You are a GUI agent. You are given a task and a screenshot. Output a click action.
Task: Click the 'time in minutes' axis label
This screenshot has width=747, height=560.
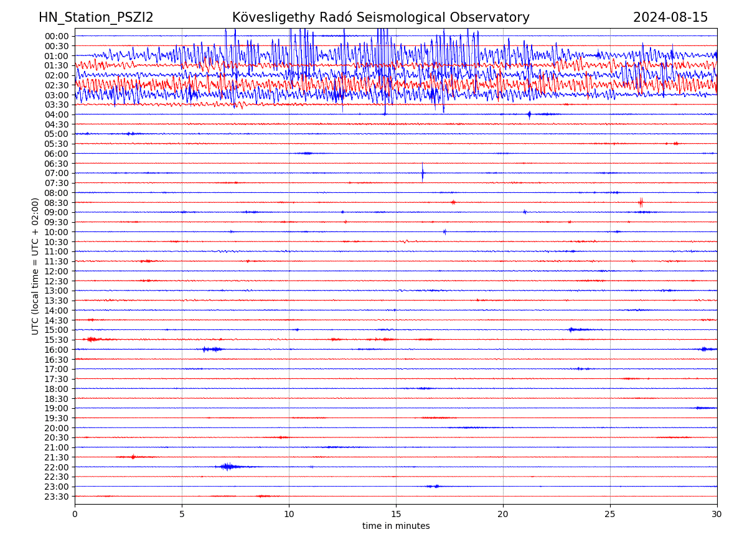396,526
